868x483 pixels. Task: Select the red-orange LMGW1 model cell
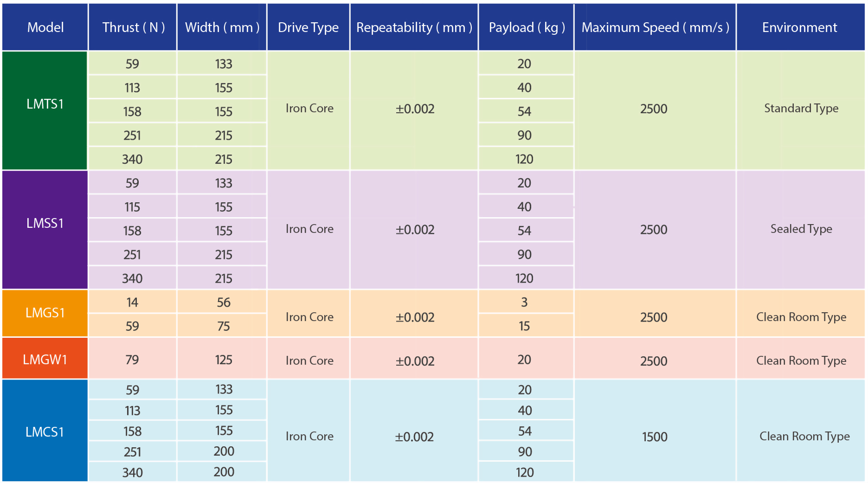(x=45, y=359)
